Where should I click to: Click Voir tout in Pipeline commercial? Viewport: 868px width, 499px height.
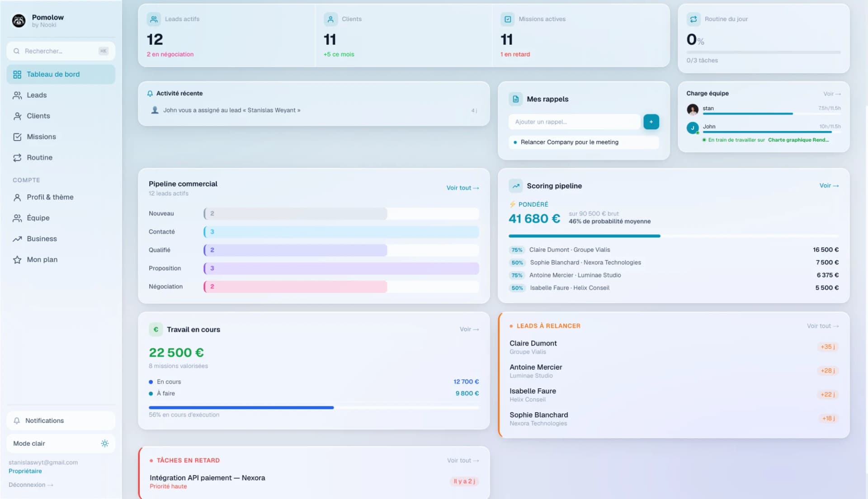462,188
